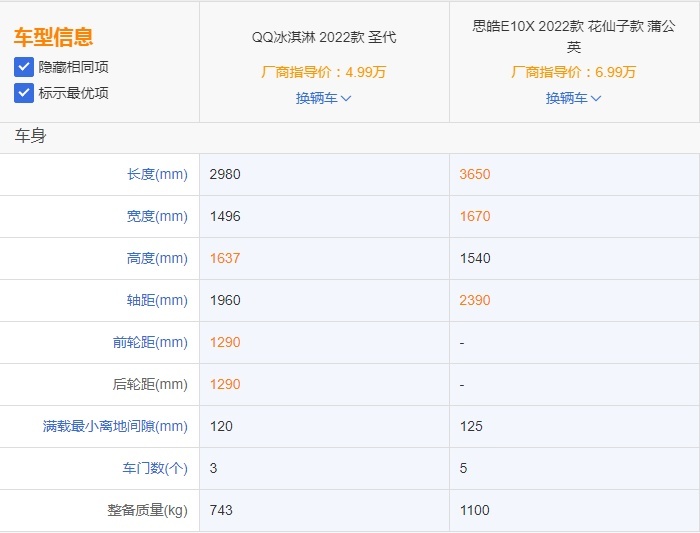Uncheck the 隐藏相同项 checkbox

pos(24,67)
